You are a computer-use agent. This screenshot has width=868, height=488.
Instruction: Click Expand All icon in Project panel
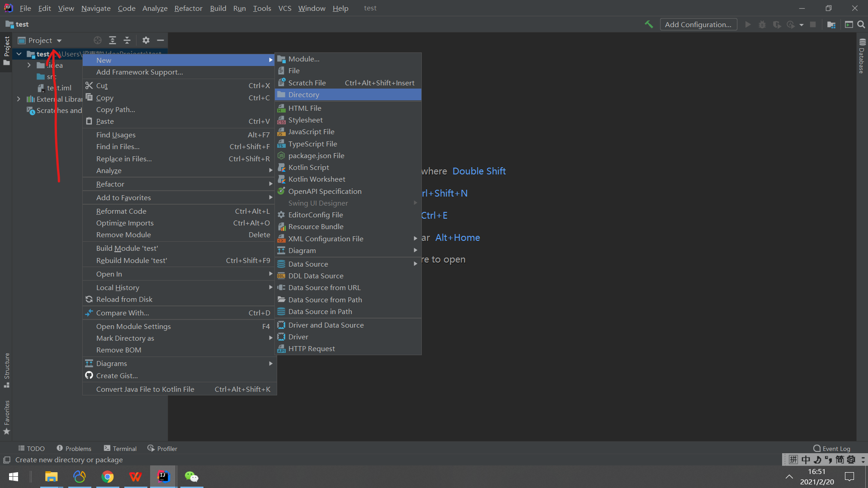coord(113,40)
